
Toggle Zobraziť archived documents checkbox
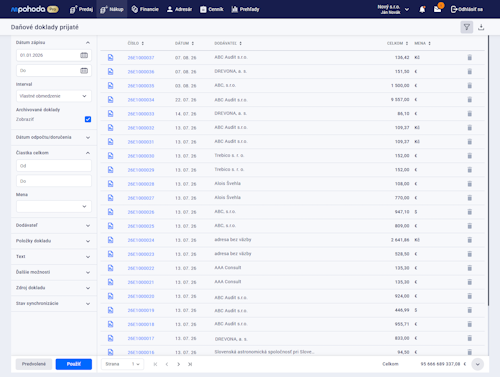88,119
